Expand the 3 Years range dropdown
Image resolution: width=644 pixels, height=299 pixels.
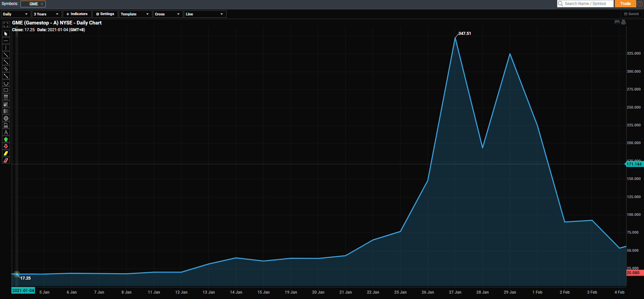(46, 14)
